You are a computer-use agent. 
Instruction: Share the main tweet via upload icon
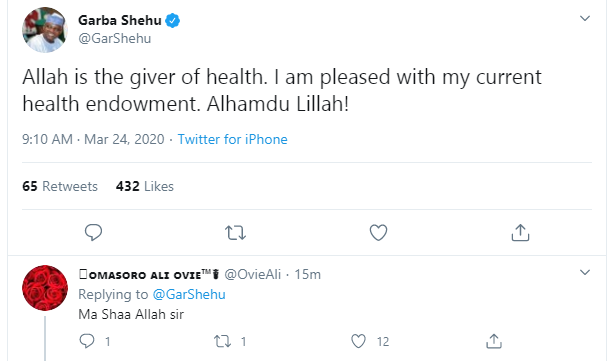[520, 232]
